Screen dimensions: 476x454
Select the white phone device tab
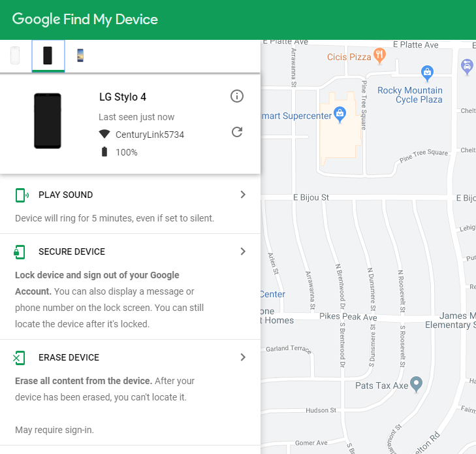(x=15, y=56)
